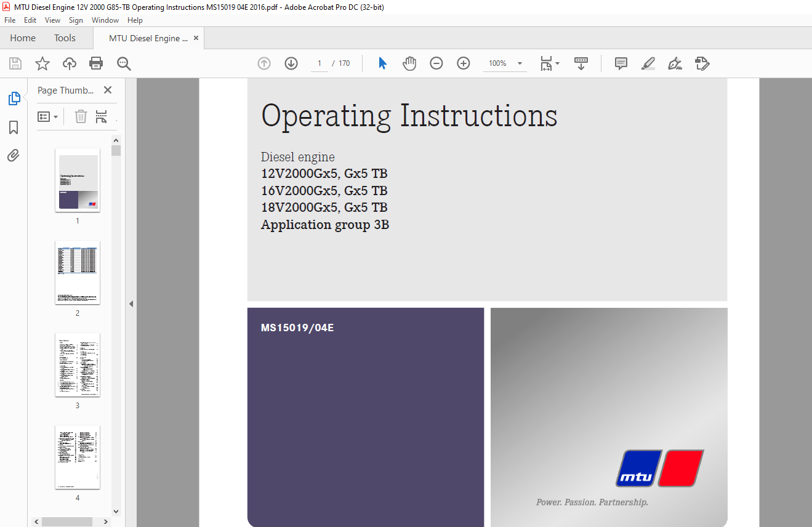Click the page number input field

pos(320,63)
